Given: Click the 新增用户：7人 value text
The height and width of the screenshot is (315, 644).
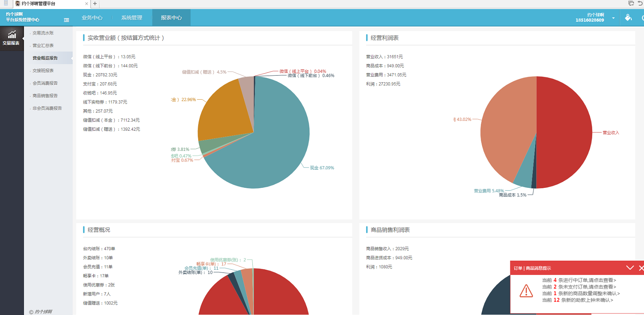Looking at the screenshot, I should tap(97, 294).
